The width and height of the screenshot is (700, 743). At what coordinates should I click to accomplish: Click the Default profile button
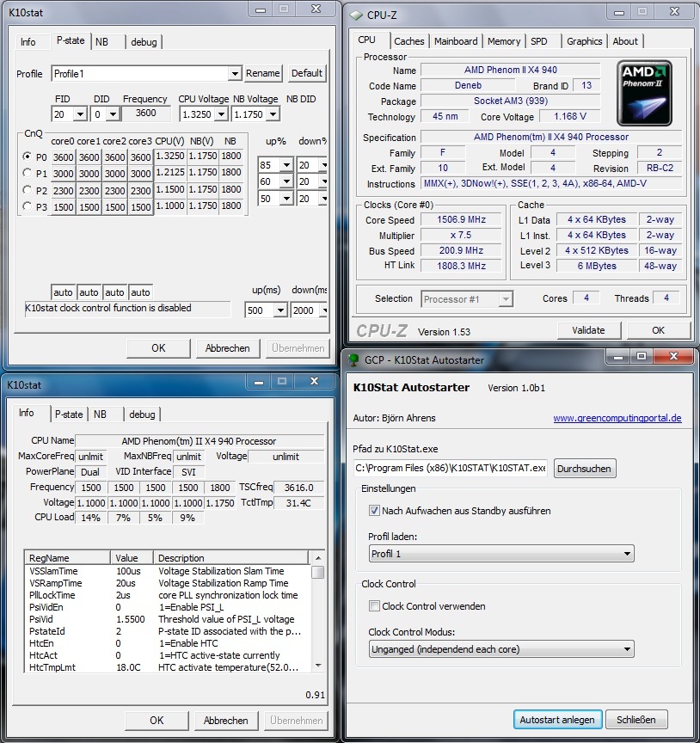307,73
